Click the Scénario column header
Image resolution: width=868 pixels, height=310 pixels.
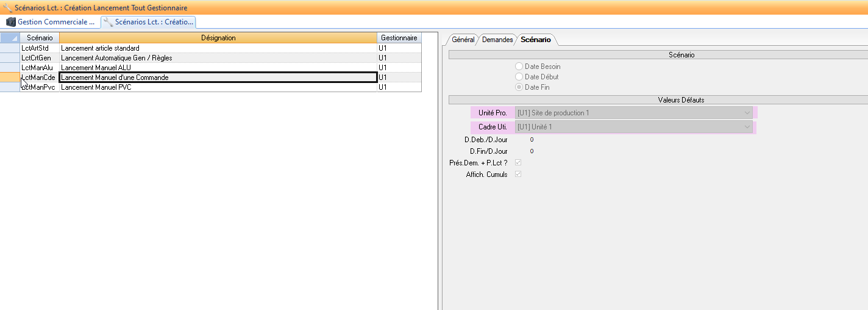[x=40, y=38]
